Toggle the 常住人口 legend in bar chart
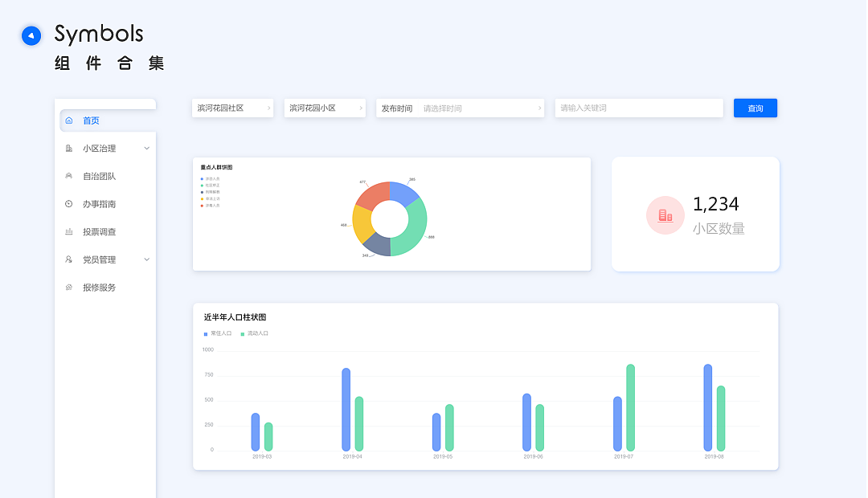868x498 pixels. pos(218,333)
